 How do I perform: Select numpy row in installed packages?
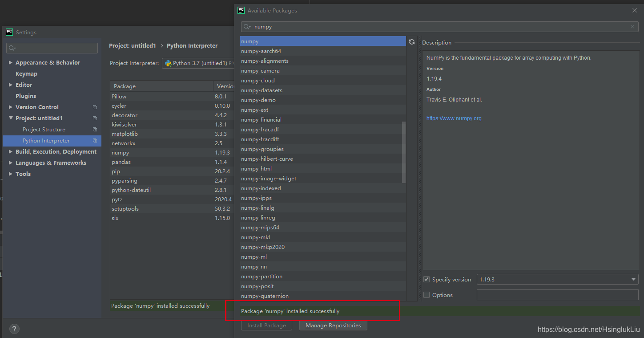(x=172, y=153)
